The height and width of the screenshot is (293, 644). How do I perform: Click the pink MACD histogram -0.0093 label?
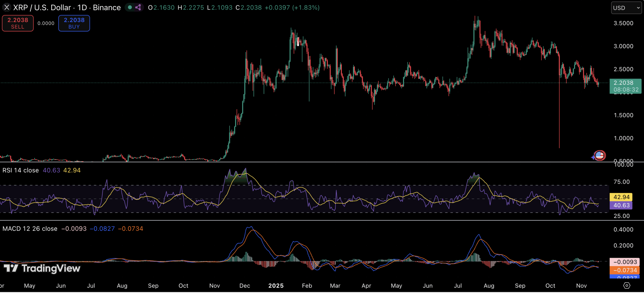625,262
